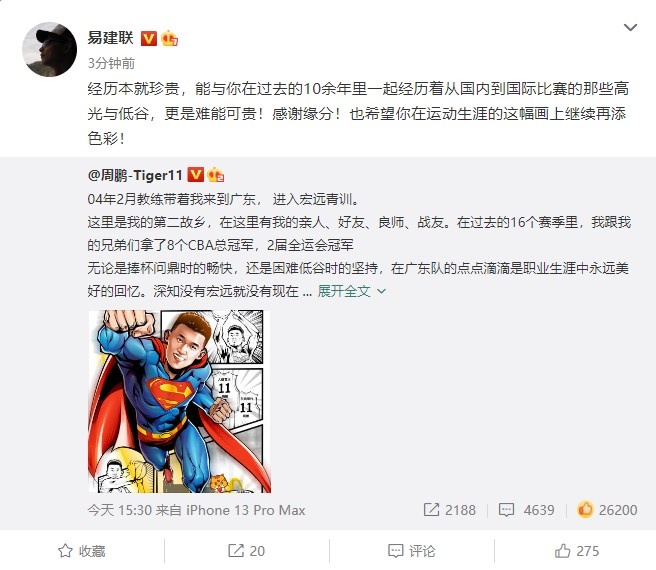
Task: Open the Superman cartoon image thumbnail
Action: coord(179,401)
